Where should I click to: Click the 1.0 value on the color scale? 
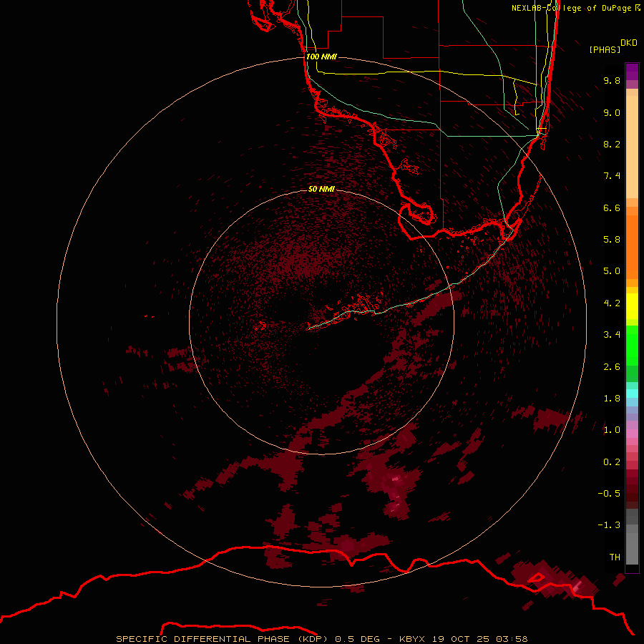[x=612, y=430]
